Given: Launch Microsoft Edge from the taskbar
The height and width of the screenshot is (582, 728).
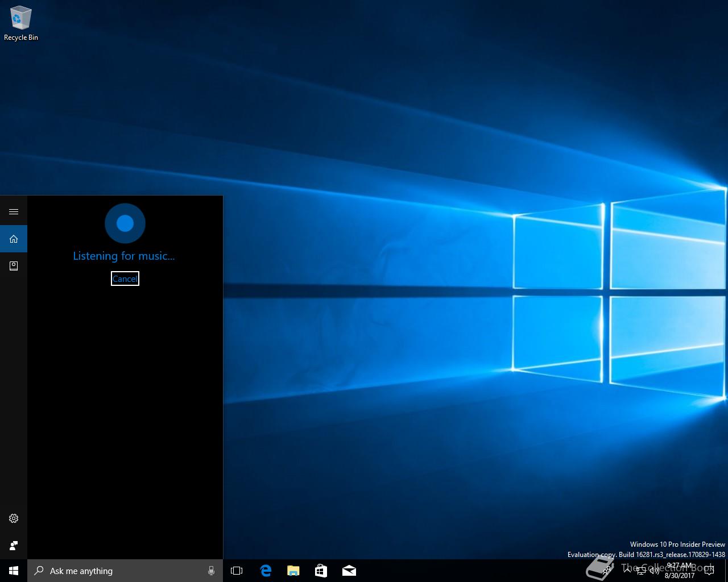Looking at the screenshot, I should (265, 571).
